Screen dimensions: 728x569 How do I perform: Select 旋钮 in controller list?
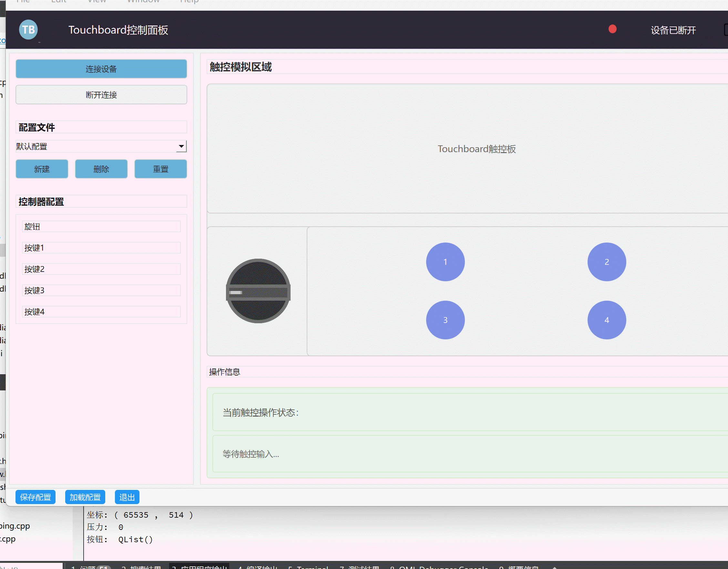101,227
